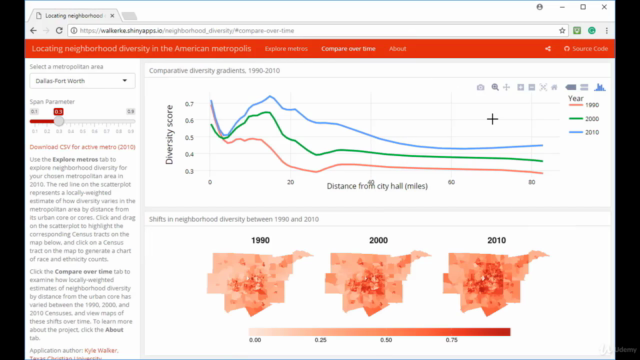Go back with the browser back arrow

(33, 31)
